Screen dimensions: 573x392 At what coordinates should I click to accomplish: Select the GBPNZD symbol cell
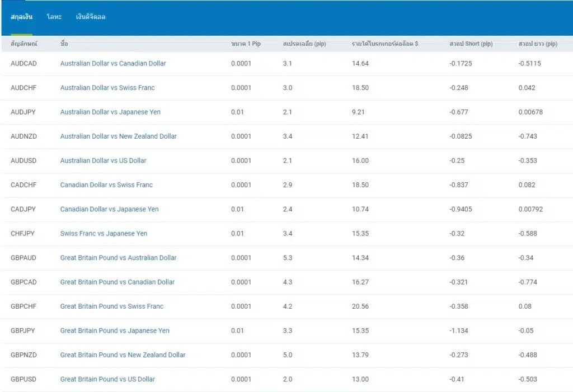tap(24, 355)
